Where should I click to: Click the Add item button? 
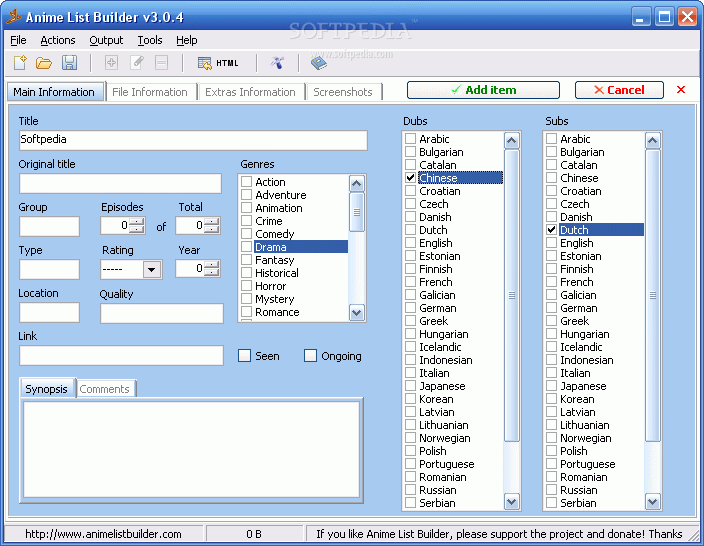(x=484, y=90)
